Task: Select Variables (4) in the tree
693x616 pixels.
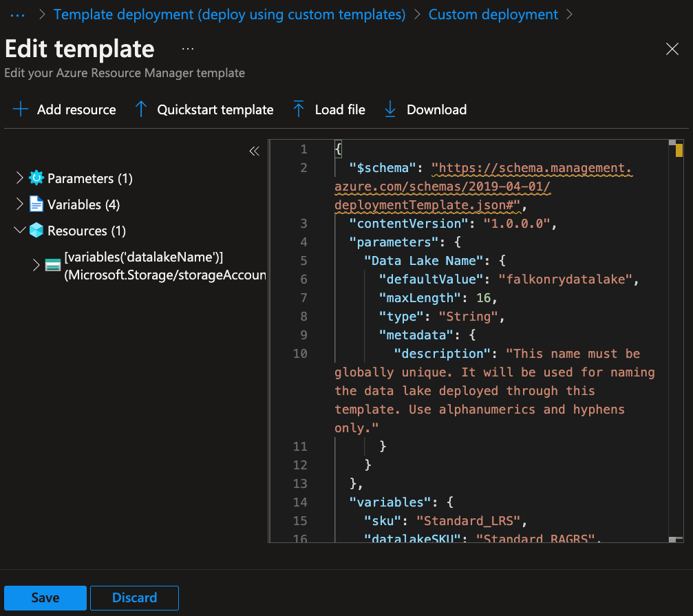Action: (x=83, y=204)
